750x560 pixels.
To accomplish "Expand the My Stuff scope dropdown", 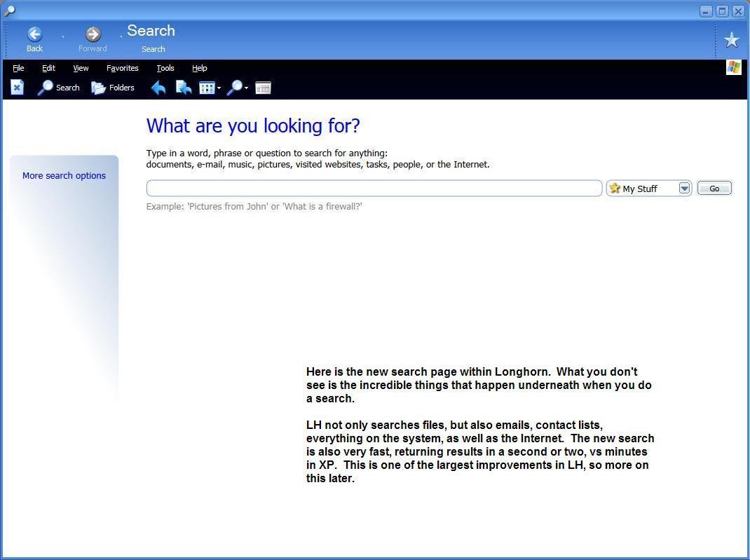I will (x=685, y=188).
